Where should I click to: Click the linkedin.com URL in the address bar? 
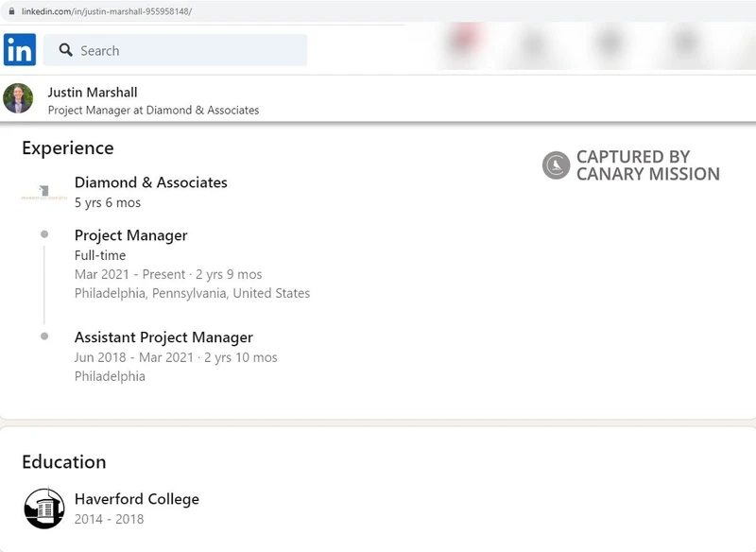pyautogui.click(x=107, y=11)
